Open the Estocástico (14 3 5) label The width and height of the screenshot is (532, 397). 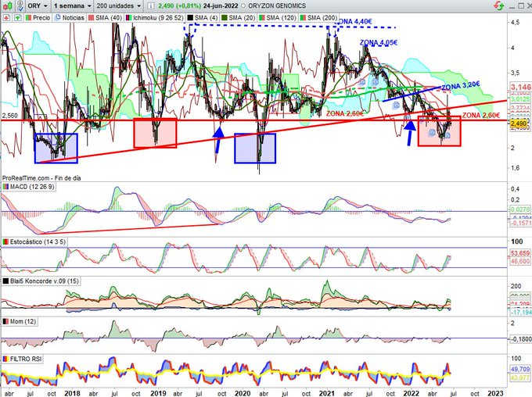coord(38,241)
